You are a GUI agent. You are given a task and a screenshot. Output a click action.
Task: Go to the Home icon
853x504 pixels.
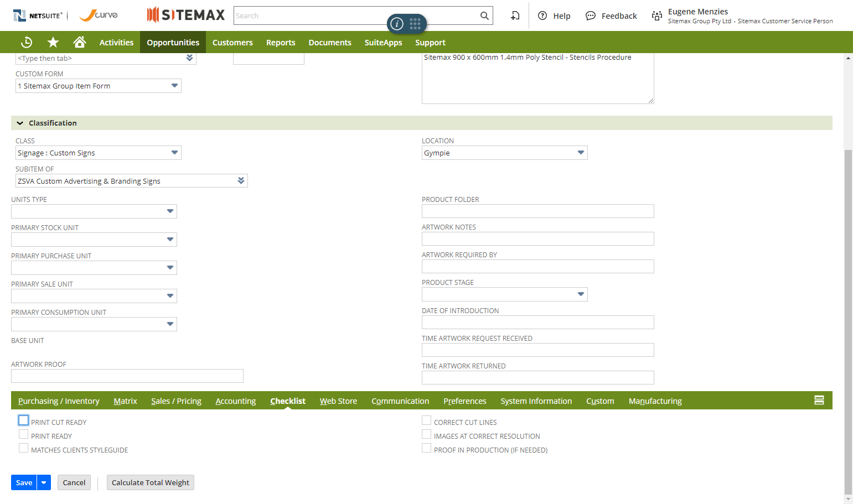tap(80, 42)
